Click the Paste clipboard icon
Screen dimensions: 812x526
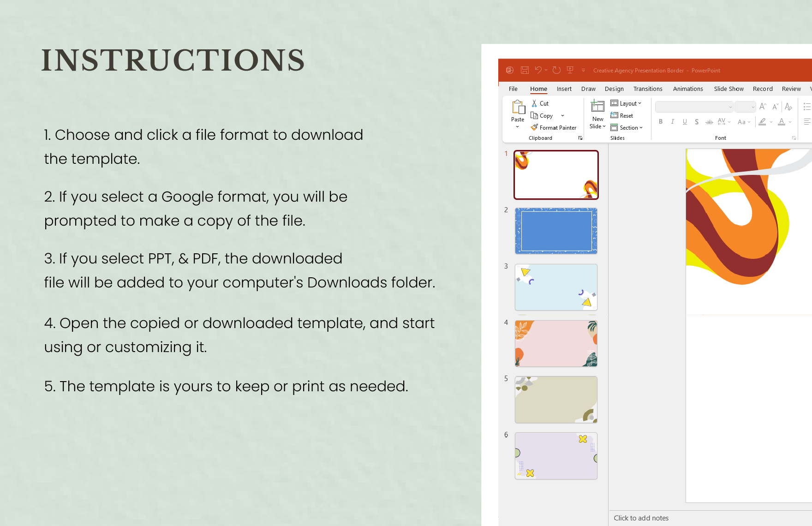[x=518, y=108]
